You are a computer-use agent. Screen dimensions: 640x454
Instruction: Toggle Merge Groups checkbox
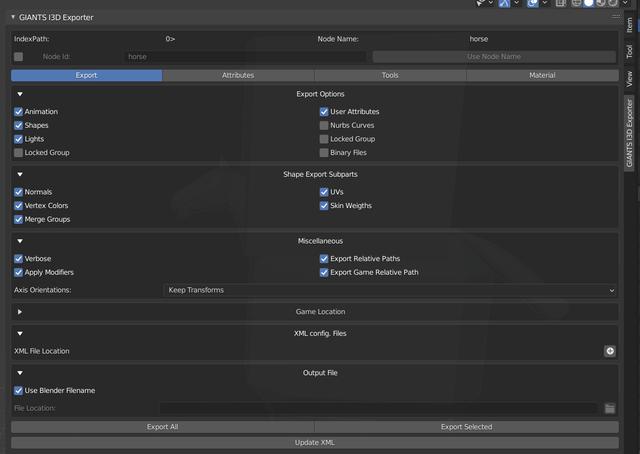tap(18, 219)
